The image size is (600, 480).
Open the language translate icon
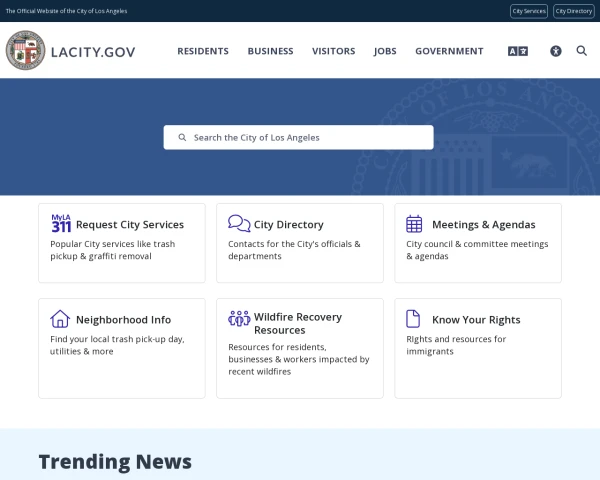point(517,51)
